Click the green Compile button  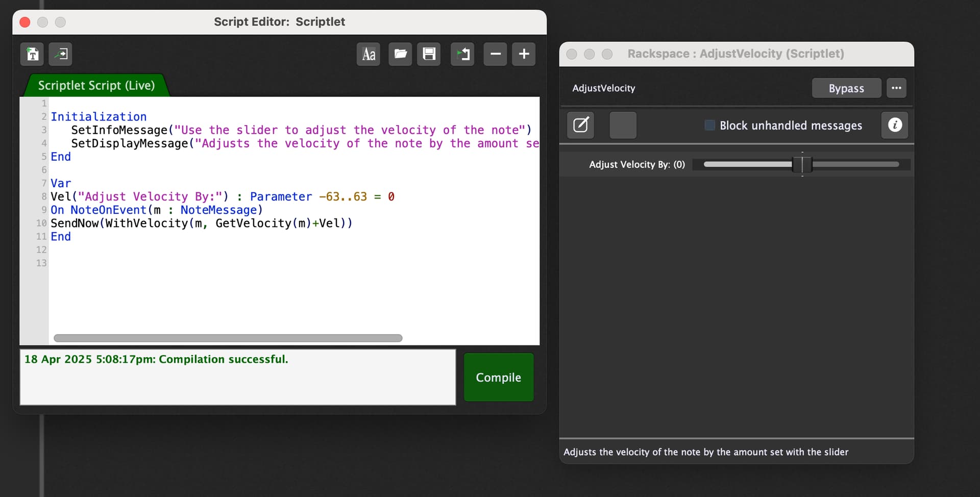click(x=499, y=377)
